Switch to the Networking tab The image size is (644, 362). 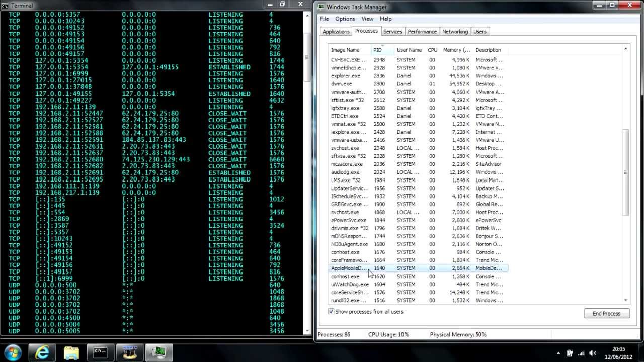[x=455, y=31]
